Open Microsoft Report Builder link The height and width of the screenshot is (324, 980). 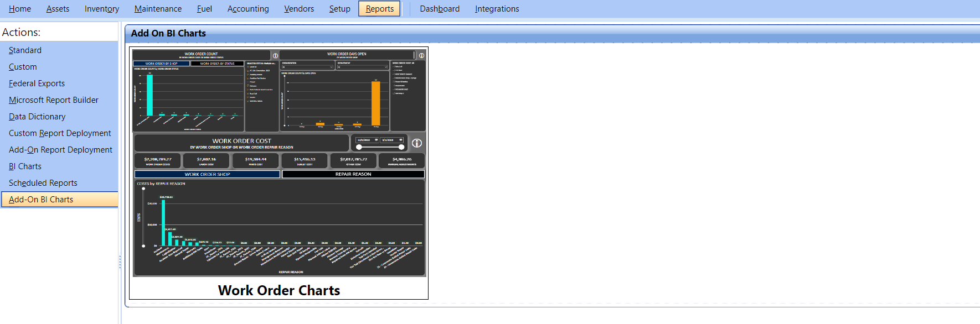(54, 100)
